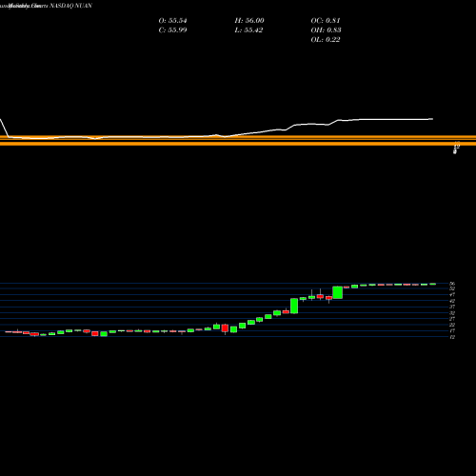
Task: Click the 52 price axis label
Action: coord(453,288)
